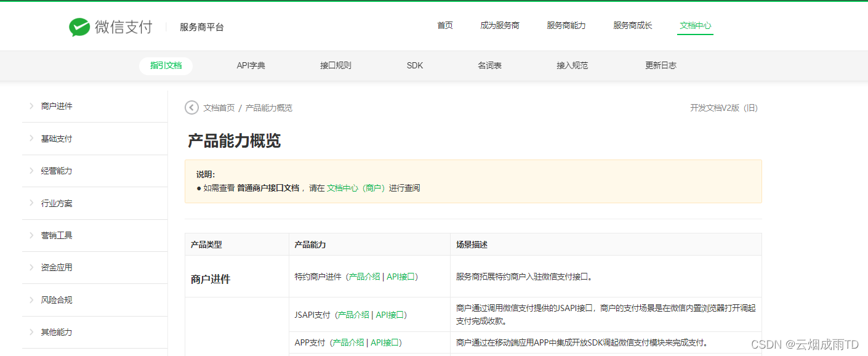The image size is (868, 356).
Task: Open API接口 link for APP支付
Action: (x=385, y=342)
